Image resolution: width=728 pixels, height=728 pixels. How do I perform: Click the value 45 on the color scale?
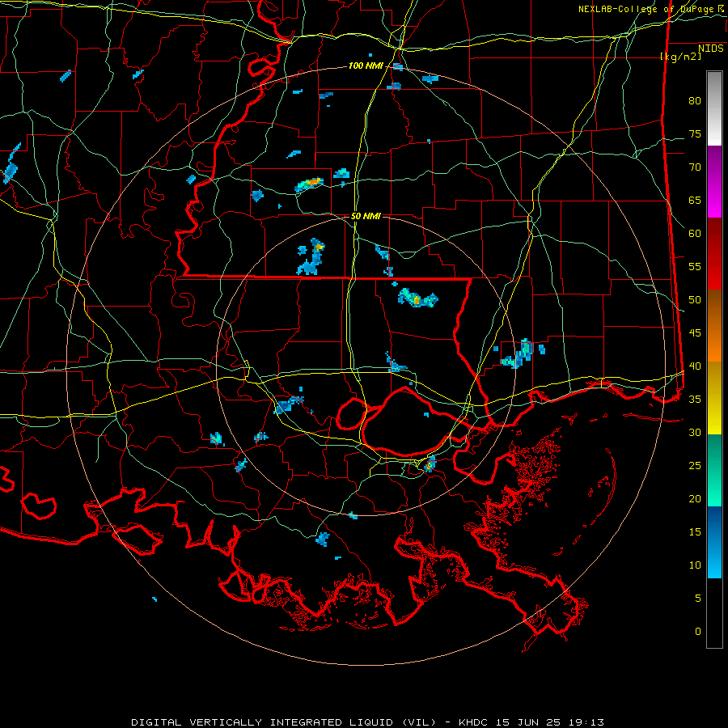pyautogui.click(x=695, y=333)
